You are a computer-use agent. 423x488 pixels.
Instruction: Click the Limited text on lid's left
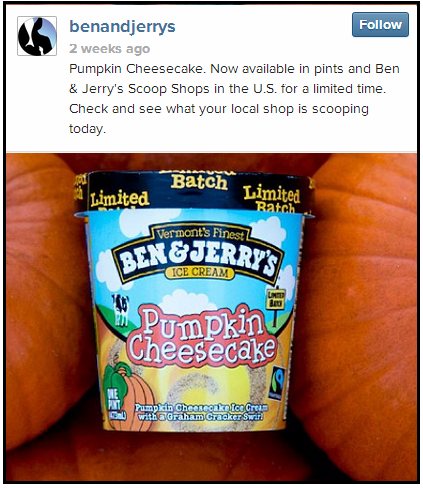coord(120,199)
